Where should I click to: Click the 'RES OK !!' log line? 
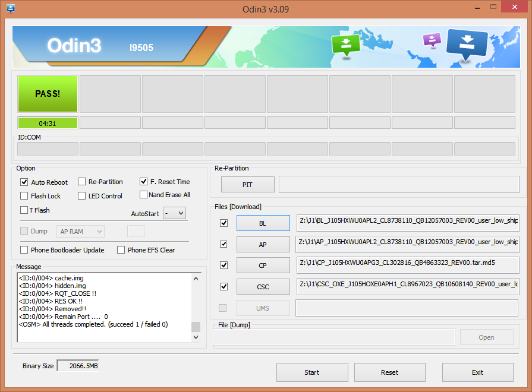[x=51, y=302]
